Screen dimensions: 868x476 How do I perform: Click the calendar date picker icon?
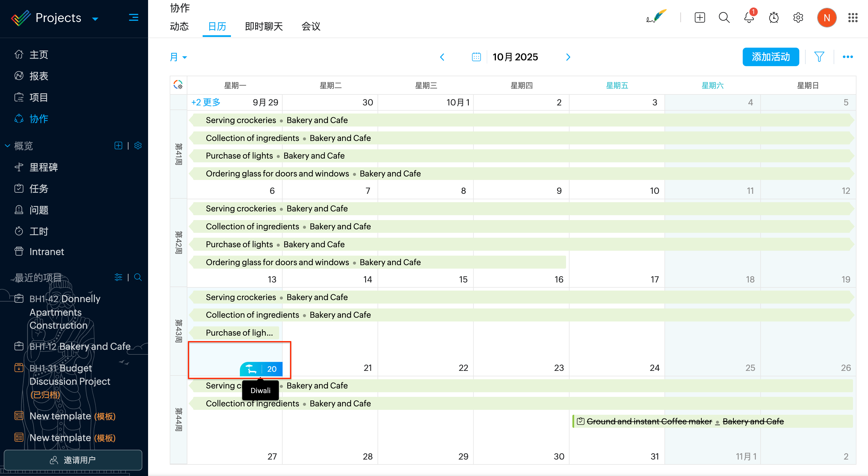coord(476,57)
